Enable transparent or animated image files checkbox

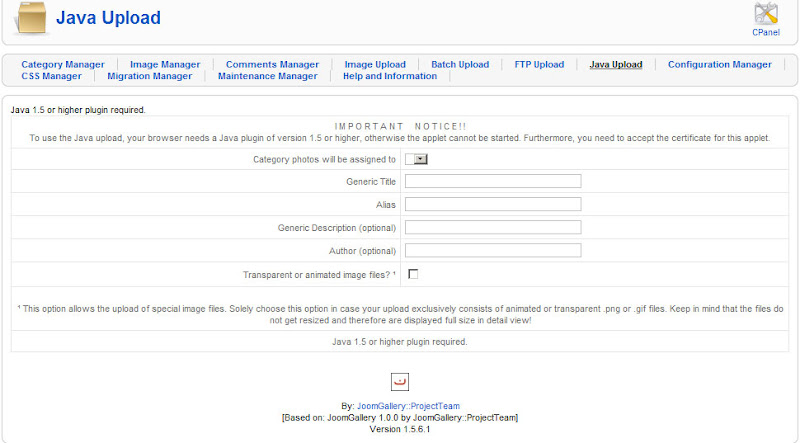[x=413, y=274]
